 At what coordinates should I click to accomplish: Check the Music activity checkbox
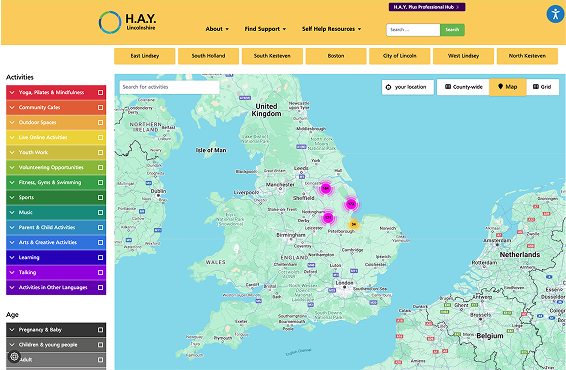(100, 213)
